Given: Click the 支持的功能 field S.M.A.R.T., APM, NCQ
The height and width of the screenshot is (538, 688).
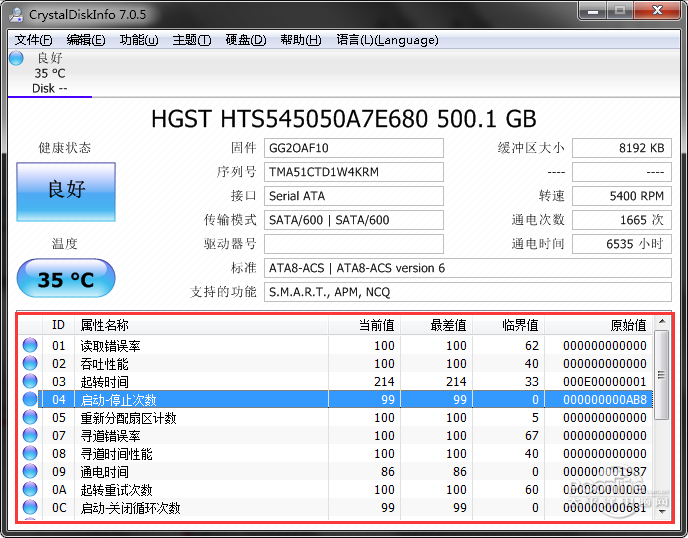Looking at the screenshot, I should pyautogui.click(x=468, y=292).
